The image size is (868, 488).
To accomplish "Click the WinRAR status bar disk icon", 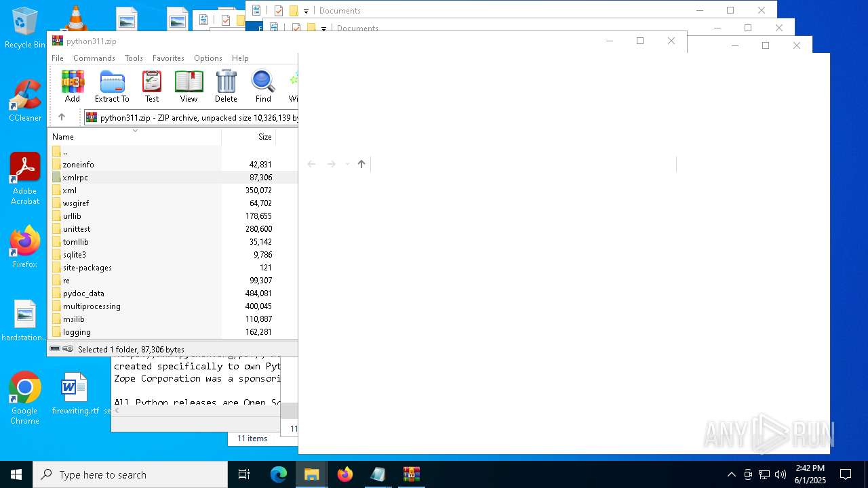I will pos(55,349).
